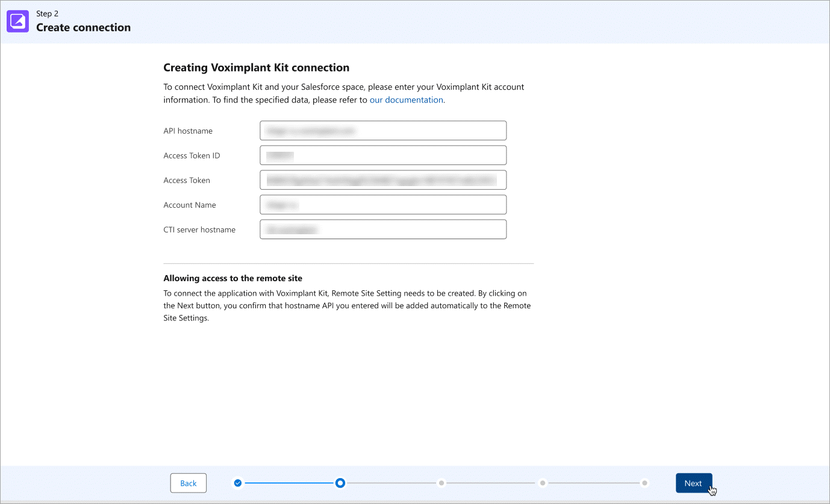Click the 'API hostname' label

click(x=188, y=131)
